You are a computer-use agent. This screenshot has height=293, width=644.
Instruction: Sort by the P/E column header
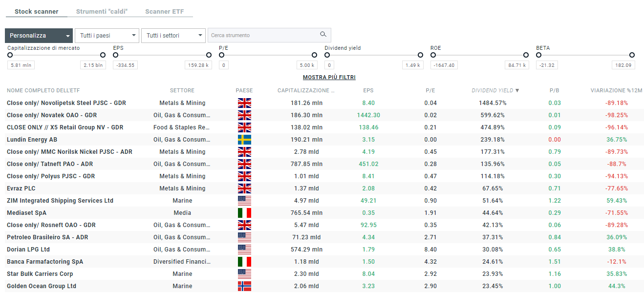(430, 90)
